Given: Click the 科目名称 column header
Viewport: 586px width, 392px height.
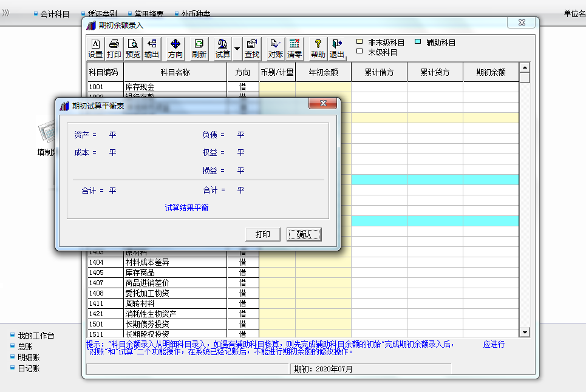Looking at the screenshot, I should coord(175,72).
